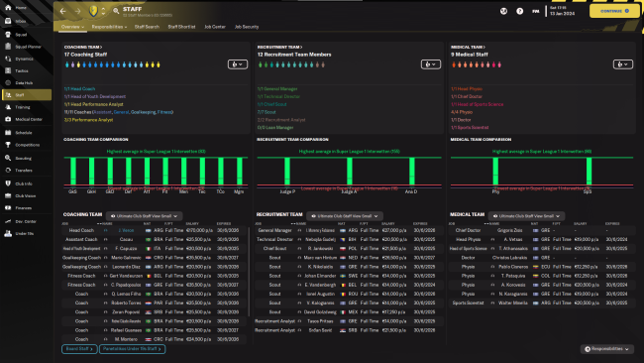Open the Under 19s icon

8,233
